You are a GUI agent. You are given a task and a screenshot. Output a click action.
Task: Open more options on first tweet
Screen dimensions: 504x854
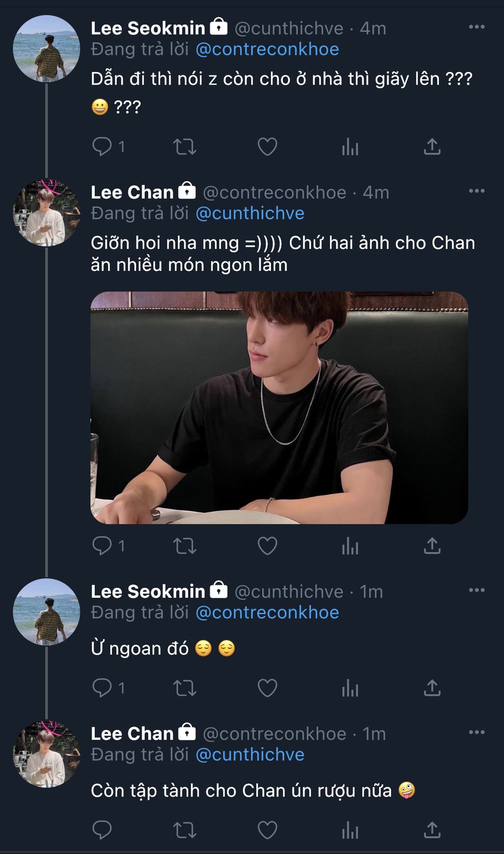pyautogui.click(x=476, y=27)
